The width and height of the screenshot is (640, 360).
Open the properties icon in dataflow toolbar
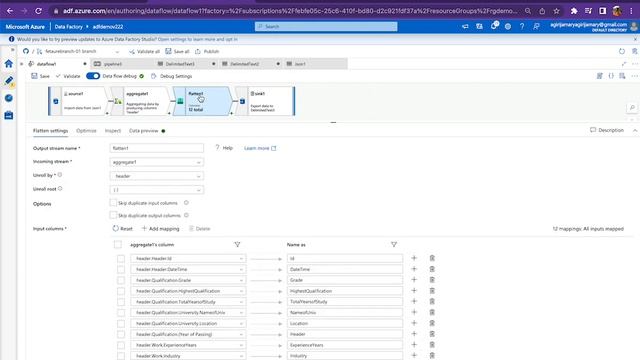coord(622,76)
